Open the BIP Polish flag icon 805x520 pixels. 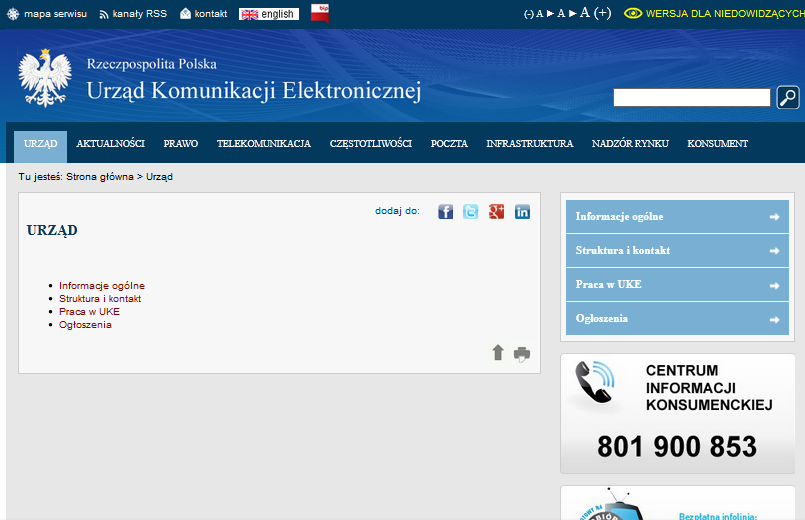point(320,13)
